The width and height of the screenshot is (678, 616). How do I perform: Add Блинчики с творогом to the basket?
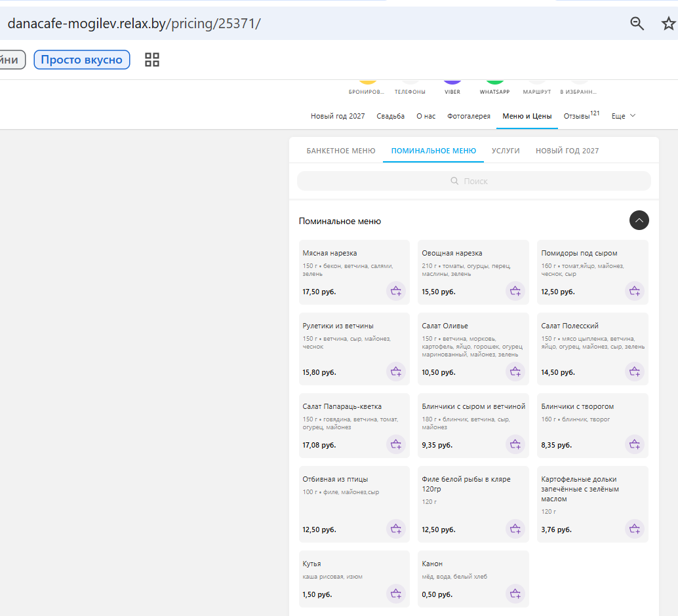(635, 444)
